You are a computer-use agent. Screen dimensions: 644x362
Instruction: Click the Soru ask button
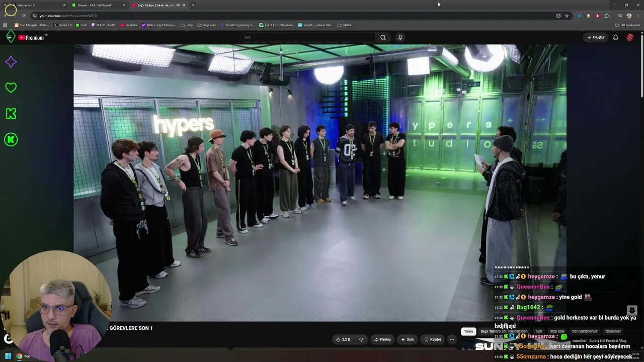(x=408, y=339)
